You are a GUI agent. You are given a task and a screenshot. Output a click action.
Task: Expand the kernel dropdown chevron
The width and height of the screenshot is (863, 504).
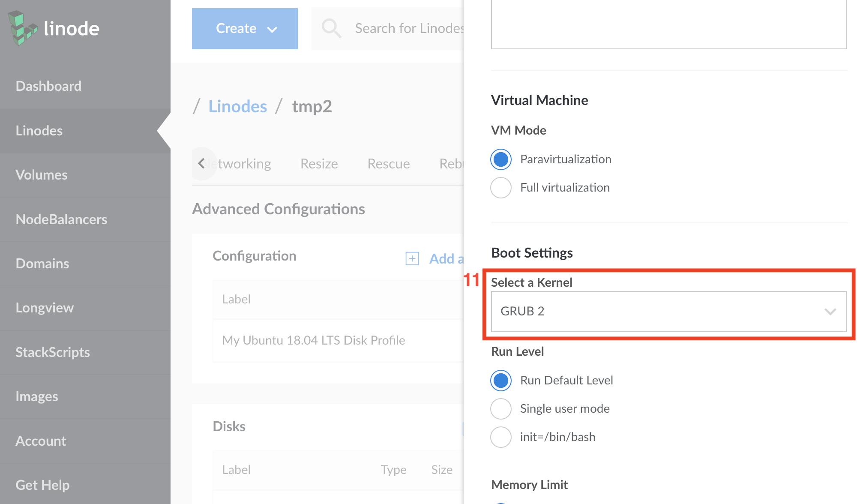[x=830, y=312]
